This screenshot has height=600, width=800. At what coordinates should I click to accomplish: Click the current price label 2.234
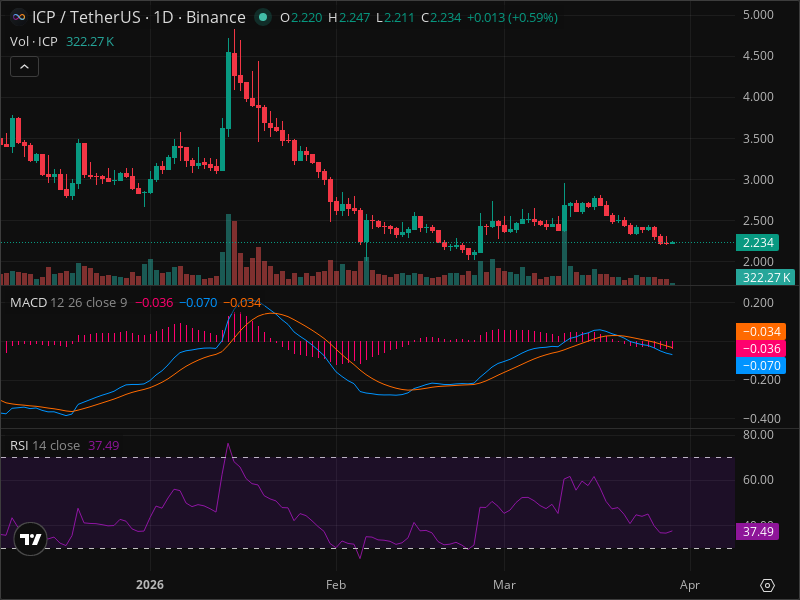pos(757,242)
